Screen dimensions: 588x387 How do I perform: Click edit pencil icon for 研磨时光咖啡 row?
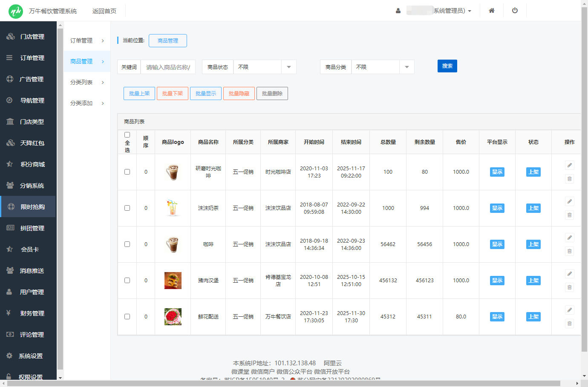(569, 165)
